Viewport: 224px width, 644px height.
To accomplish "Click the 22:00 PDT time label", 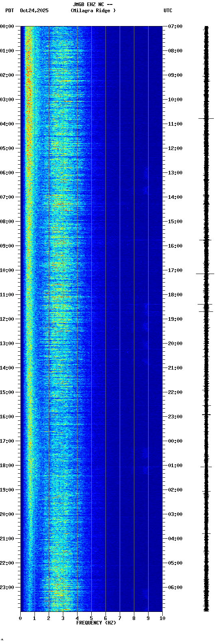I will [7, 563].
